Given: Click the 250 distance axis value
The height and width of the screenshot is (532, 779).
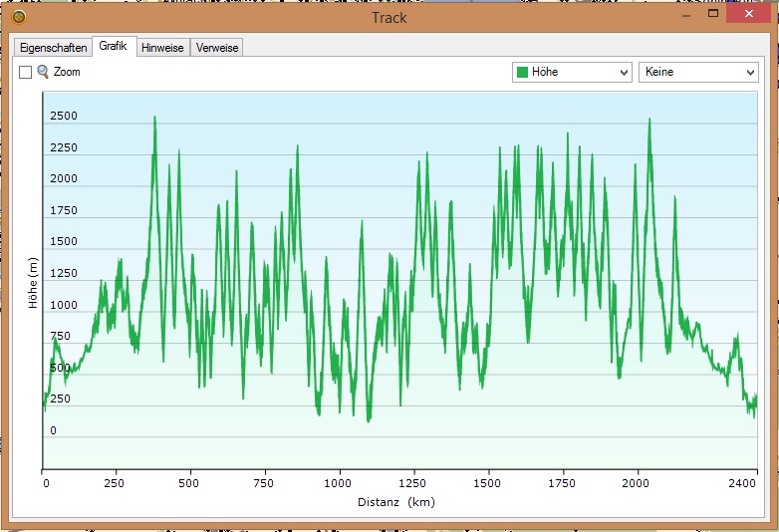Looking at the screenshot, I should pyautogui.click(x=114, y=483).
